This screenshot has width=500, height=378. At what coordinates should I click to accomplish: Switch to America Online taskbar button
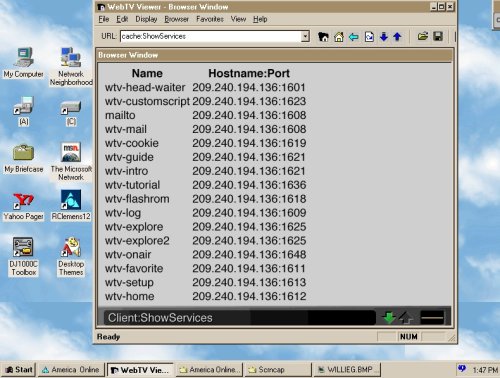coord(71,370)
